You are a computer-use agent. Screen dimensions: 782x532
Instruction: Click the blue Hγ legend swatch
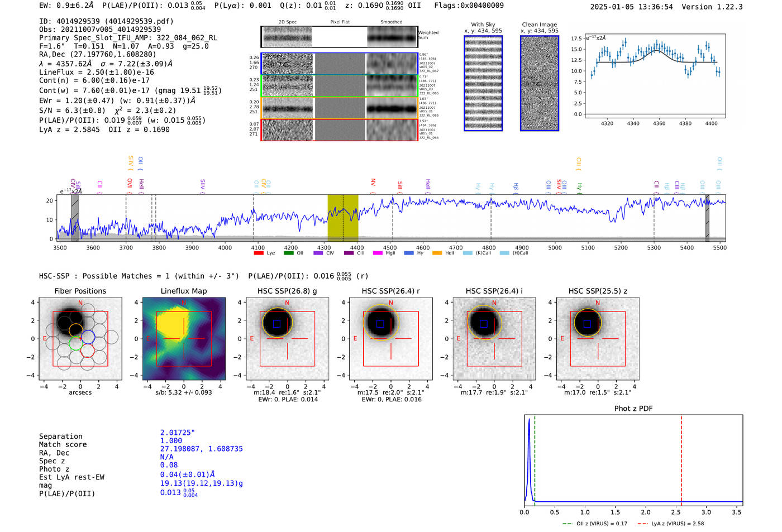click(409, 253)
